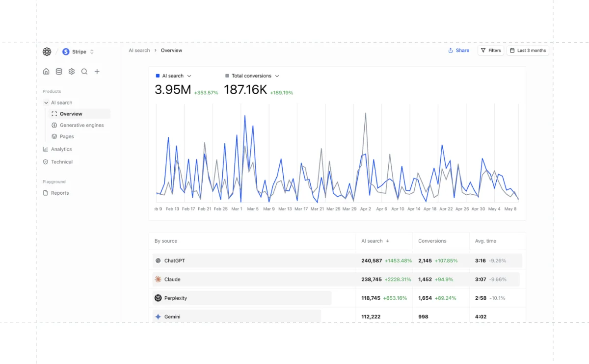Screen dimensions: 589x364
Task: Select the ChatGPT source row
Action: pos(337,260)
